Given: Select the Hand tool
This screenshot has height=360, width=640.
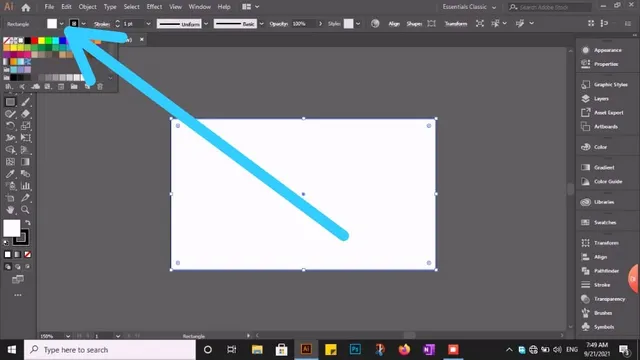Looking at the screenshot, I should 10,210.
